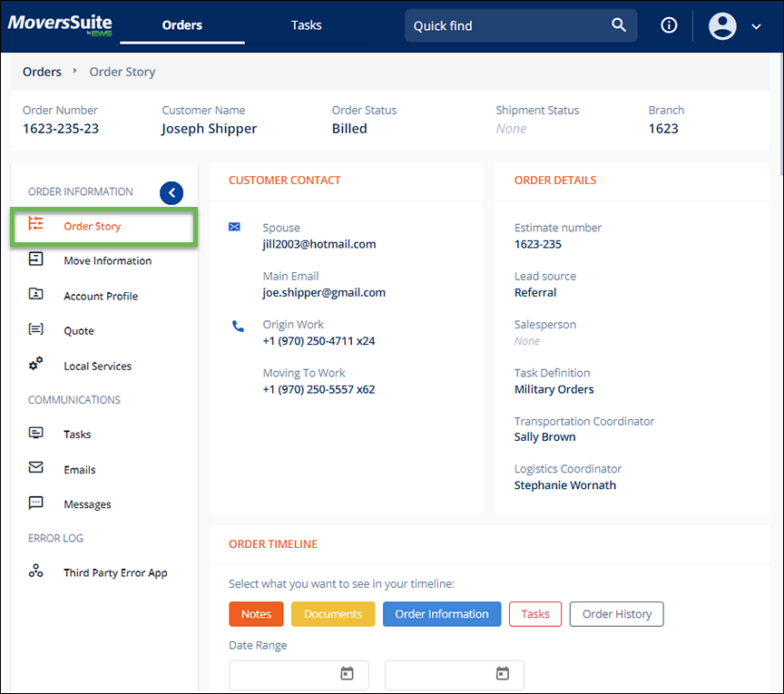Enable the Order History timeline filter
The image size is (784, 694).
click(x=616, y=614)
